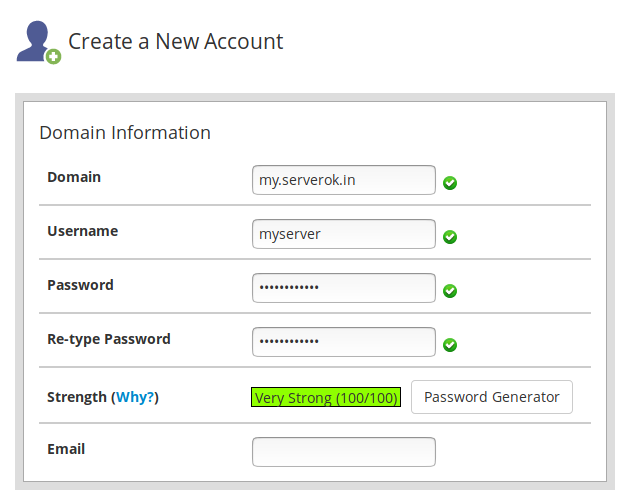Screen dimensions: 643x504
Task: Click the Domain field label
Action: click(x=74, y=177)
